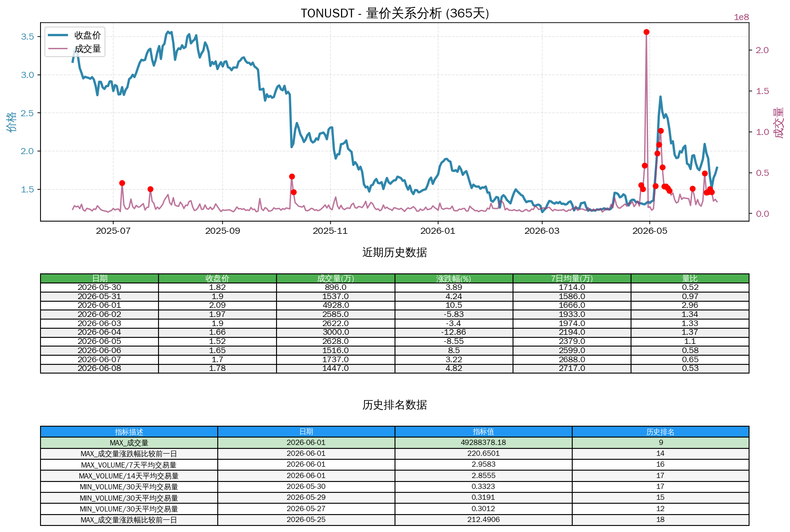Click the closing price cell 1.52
Screen dimensions: 790x532
click(x=217, y=341)
